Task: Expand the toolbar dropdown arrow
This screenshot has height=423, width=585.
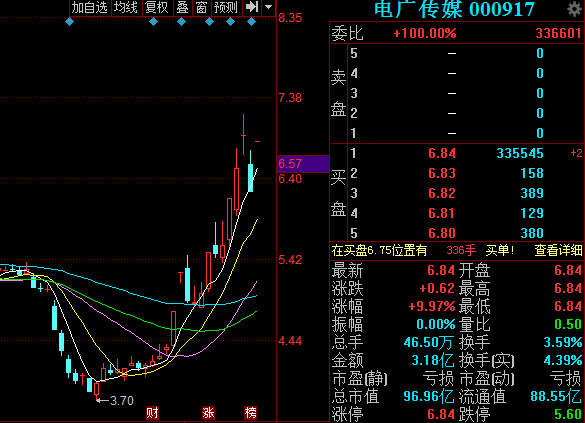Action: (269, 7)
